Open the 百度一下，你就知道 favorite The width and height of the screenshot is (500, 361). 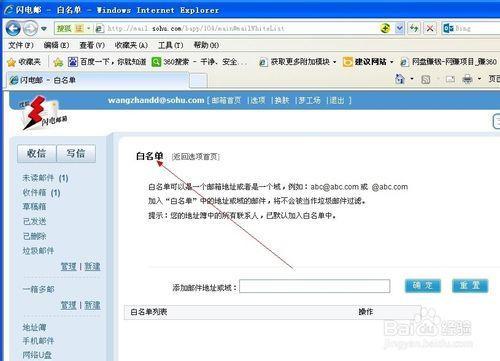107,62
